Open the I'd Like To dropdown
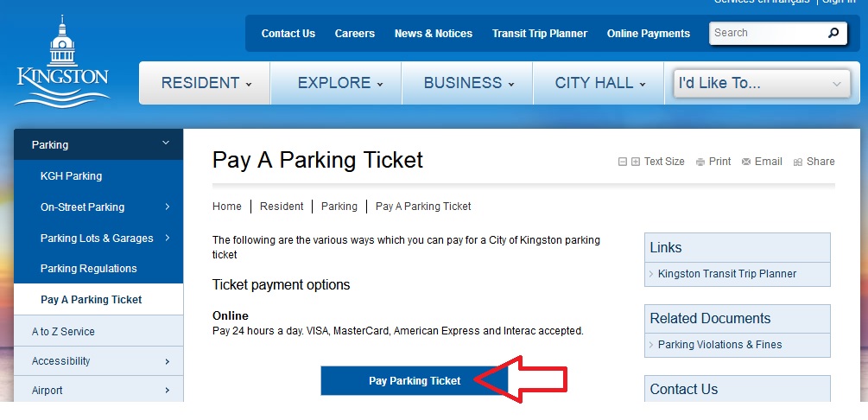This screenshot has width=868, height=420. [761, 84]
